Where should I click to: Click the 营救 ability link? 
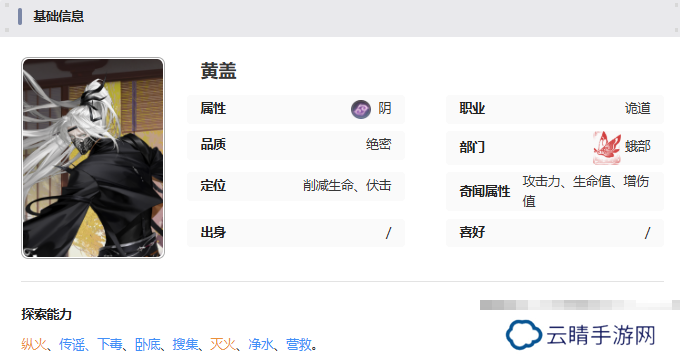(299, 344)
